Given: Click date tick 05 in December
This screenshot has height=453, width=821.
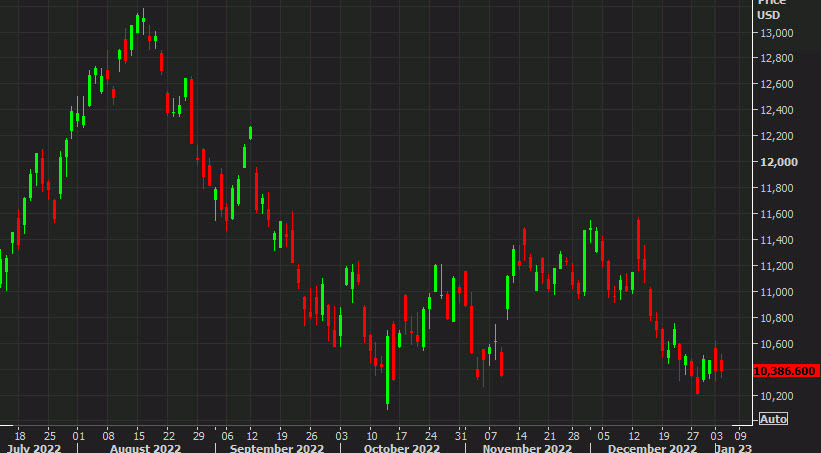Looking at the screenshot, I should (604, 436).
